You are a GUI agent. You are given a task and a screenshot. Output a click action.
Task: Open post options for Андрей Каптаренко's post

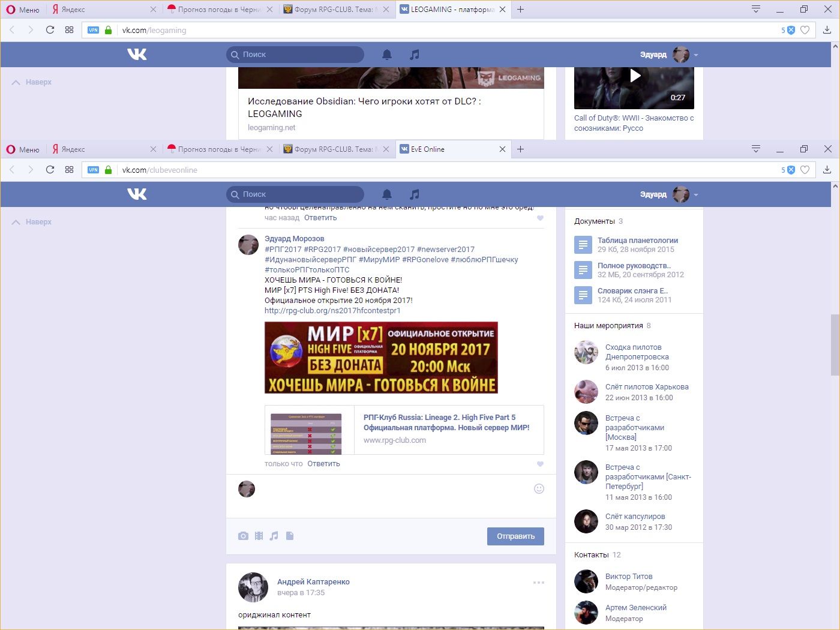(x=538, y=583)
